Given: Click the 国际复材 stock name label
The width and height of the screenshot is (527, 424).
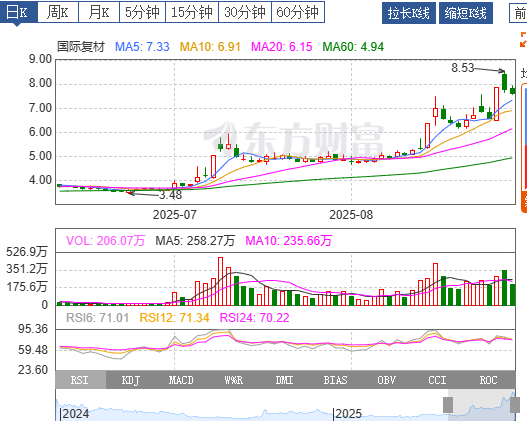Looking at the screenshot, I should [81, 47].
